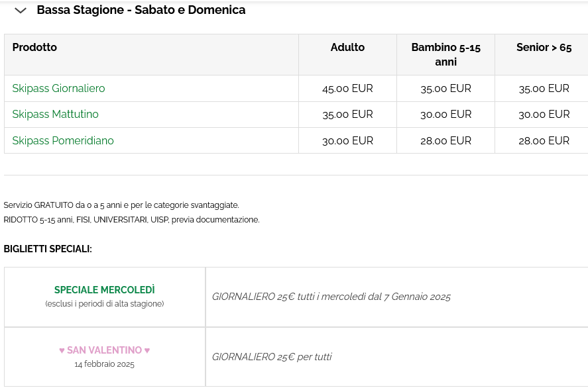Click the SPECIALE MERCOLEDÌ title
This screenshot has width=588, height=390.
tap(104, 290)
